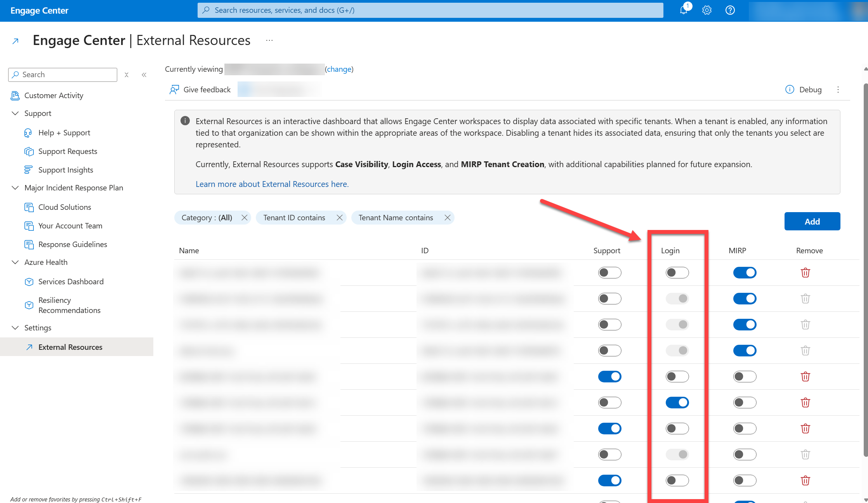Open Help + Support

(x=64, y=133)
